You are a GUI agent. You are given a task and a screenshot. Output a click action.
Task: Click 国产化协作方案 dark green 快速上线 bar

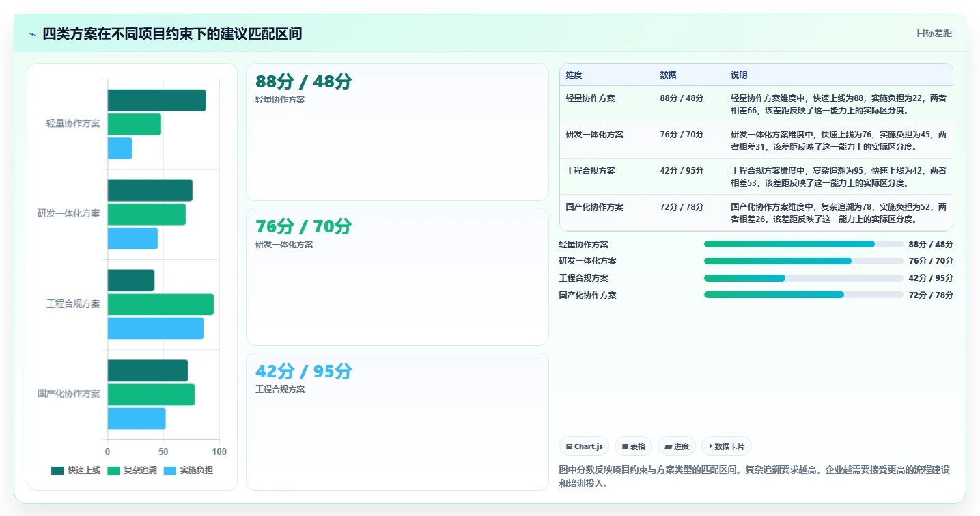(x=148, y=370)
